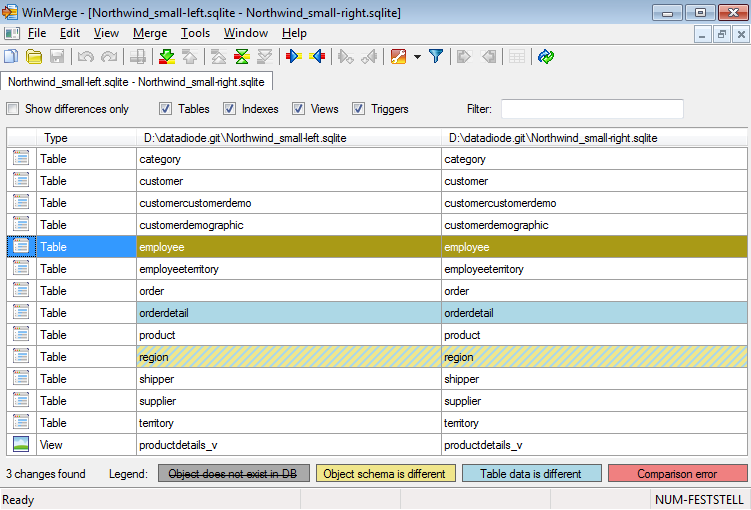
Task: Select the Northwind_small-left.sqlite document tab
Action: tap(137, 81)
